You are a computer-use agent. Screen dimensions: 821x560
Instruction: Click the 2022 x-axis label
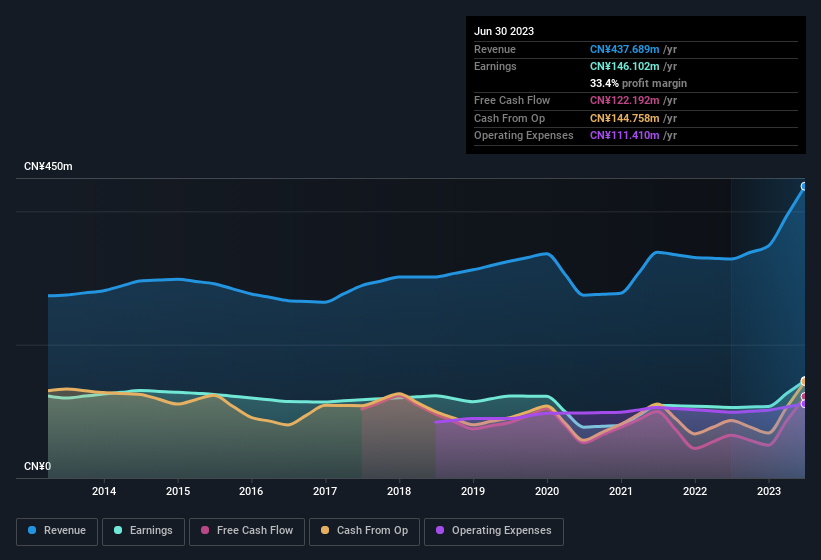click(x=695, y=491)
